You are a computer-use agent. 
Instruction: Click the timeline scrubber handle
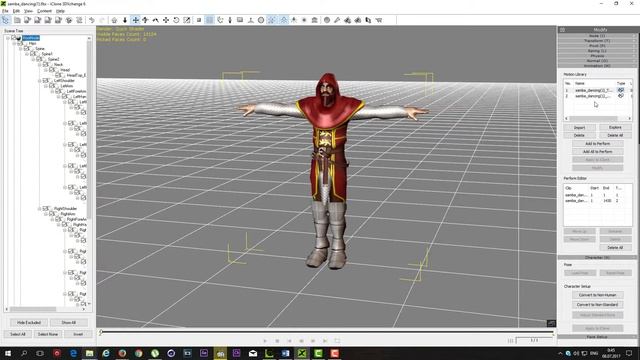(x=100, y=333)
